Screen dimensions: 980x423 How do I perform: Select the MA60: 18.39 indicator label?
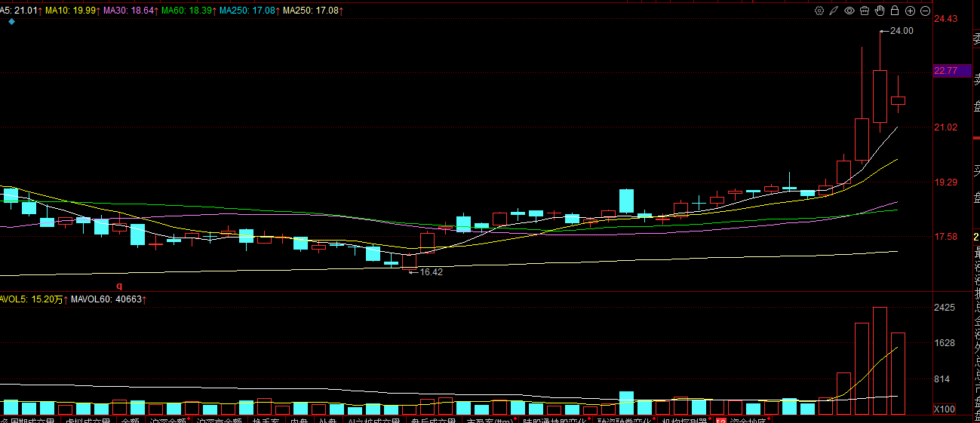189,11
